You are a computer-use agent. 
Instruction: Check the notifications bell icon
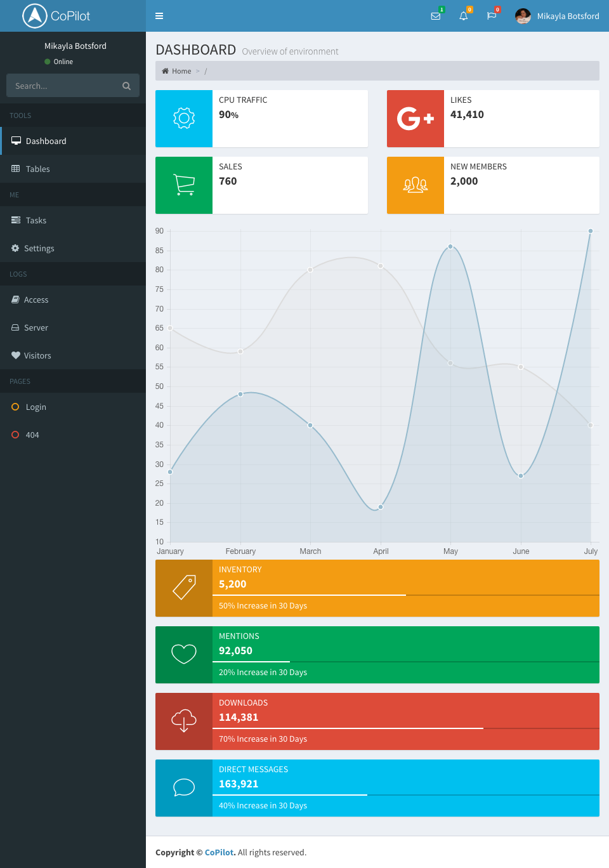coord(464,16)
